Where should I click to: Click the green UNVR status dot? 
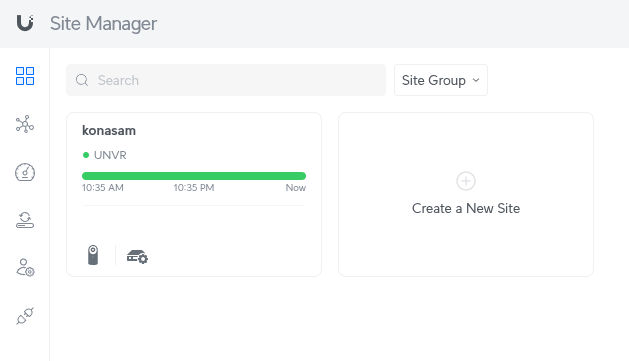pyautogui.click(x=86, y=155)
